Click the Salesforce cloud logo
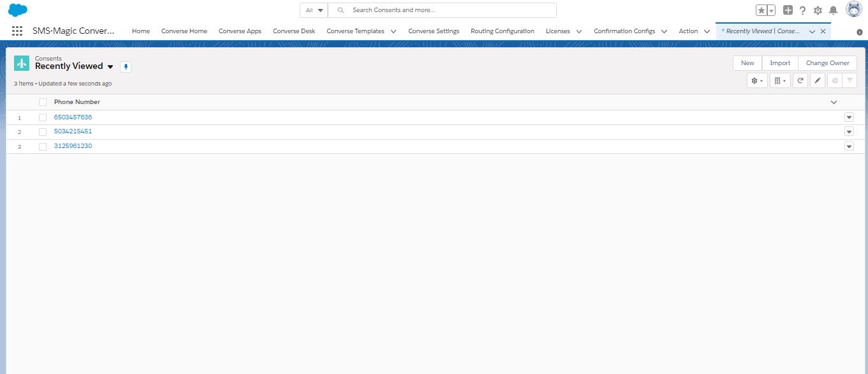The width and height of the screenshot is (868, 374). click(x=18, y=10)
